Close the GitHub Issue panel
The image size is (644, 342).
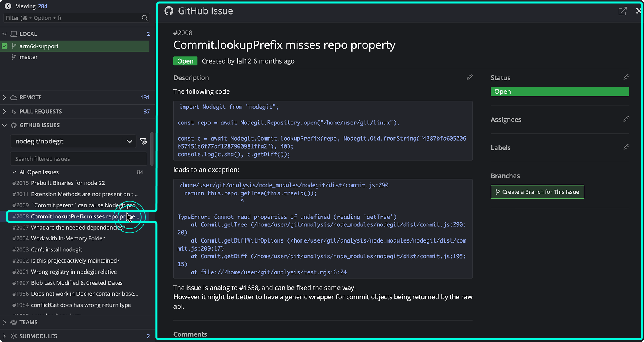click(x=639, y=11)
